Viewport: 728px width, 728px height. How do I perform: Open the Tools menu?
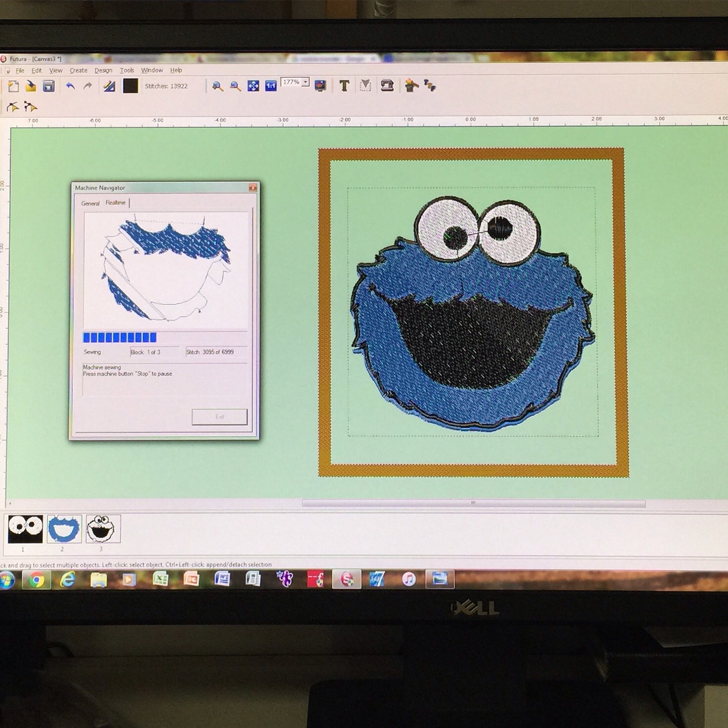coord(127,71)
